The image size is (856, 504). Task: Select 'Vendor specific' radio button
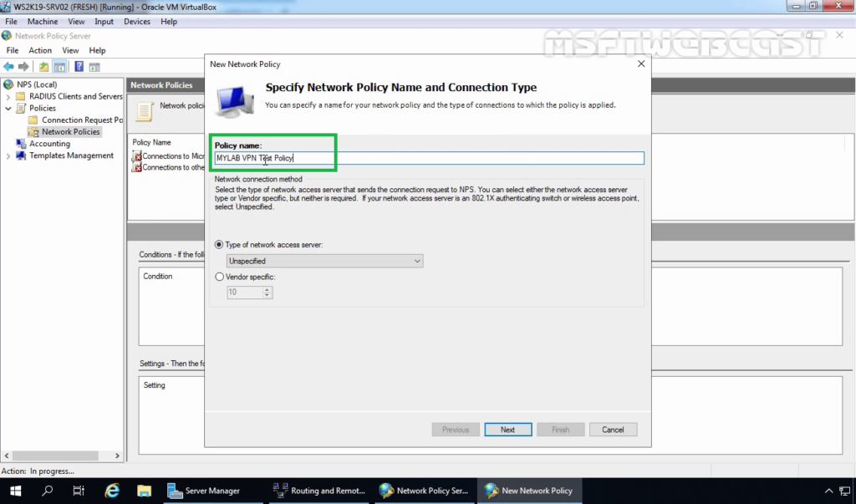click(219, 277)
